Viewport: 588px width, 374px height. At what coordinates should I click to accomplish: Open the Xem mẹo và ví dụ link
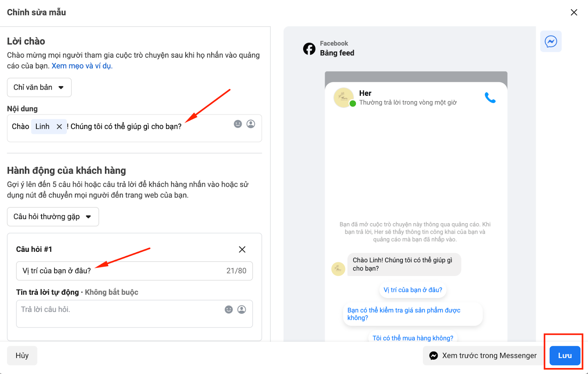tap(82, 66)
